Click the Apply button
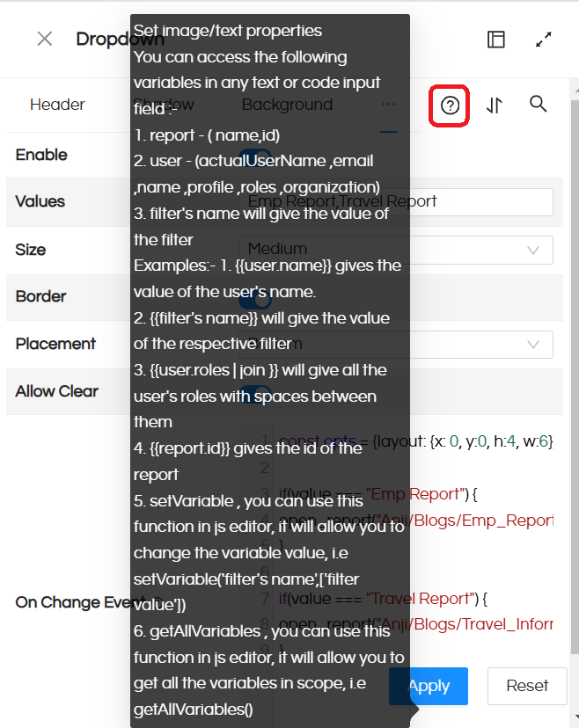The image size is (579, 728). [429, 686]
